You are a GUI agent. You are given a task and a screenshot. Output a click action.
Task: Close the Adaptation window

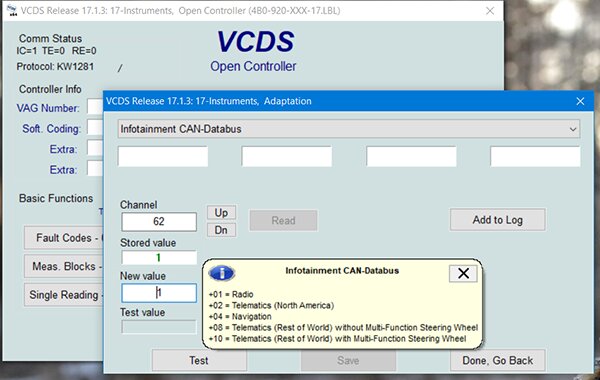580,101
